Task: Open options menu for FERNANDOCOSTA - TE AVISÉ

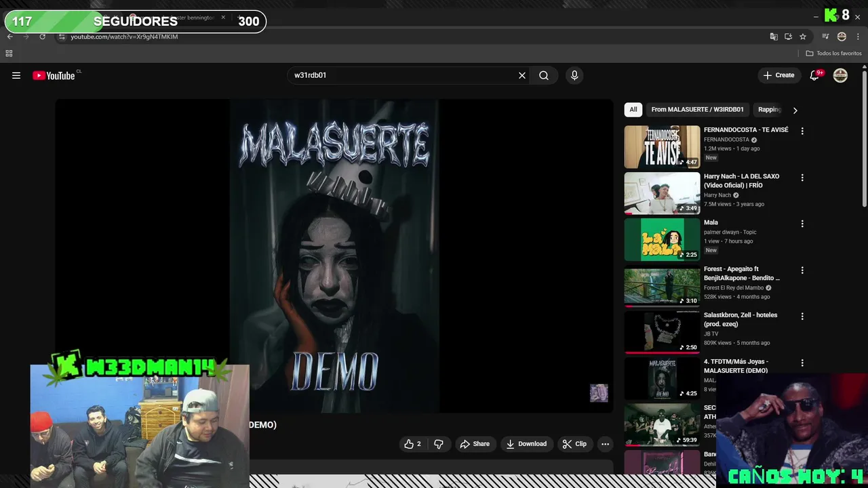Action: [x=802, y=131]
